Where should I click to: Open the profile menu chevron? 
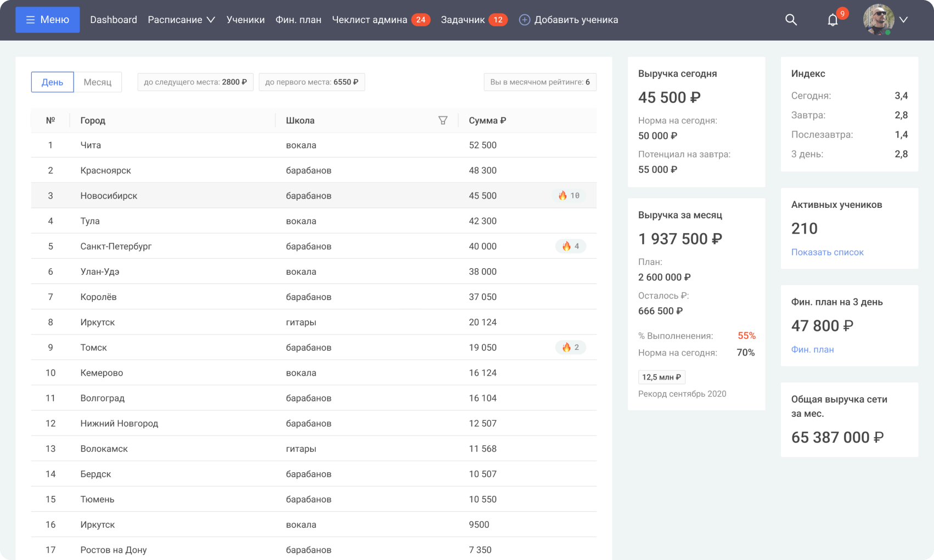[x=903, y=20]
